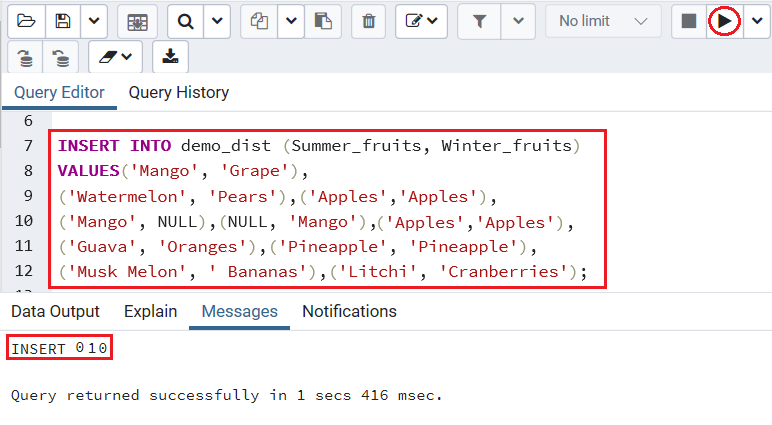The width and height of the screenshot is (772, 425).
Task: Click the Delete trash can icon
Action: (368, 21)
